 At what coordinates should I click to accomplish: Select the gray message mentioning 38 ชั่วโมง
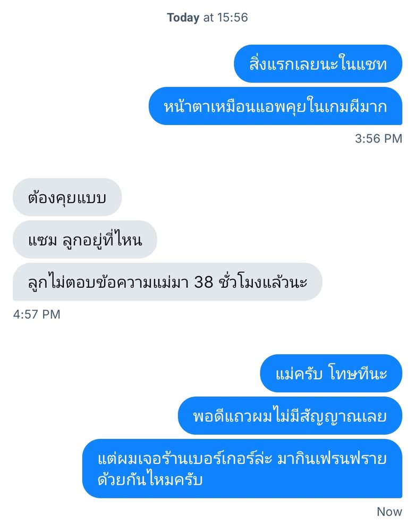point(167,281)
